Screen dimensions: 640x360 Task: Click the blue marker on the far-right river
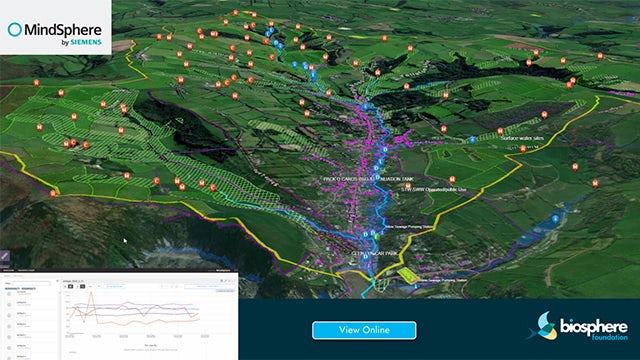coord(555,219)
